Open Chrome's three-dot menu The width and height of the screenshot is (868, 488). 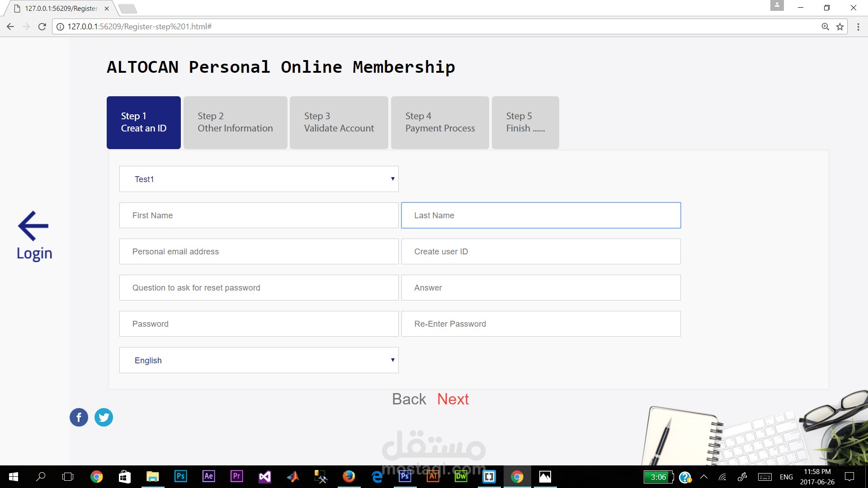858,27
